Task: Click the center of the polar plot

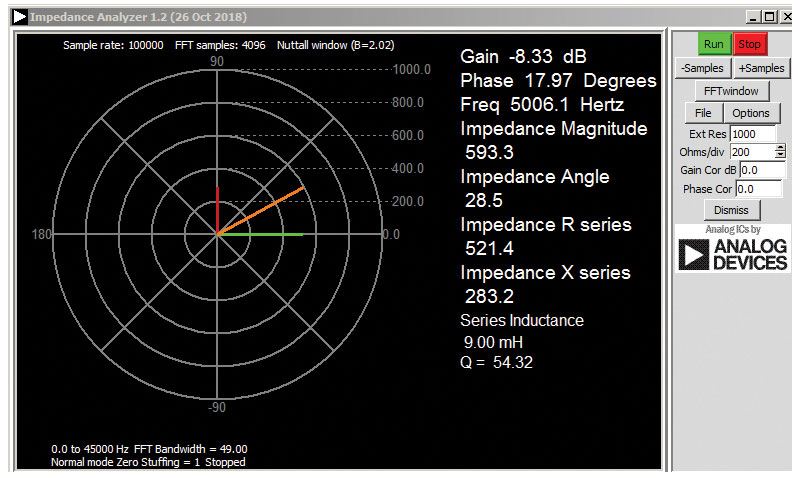Action: click(217, 234)
